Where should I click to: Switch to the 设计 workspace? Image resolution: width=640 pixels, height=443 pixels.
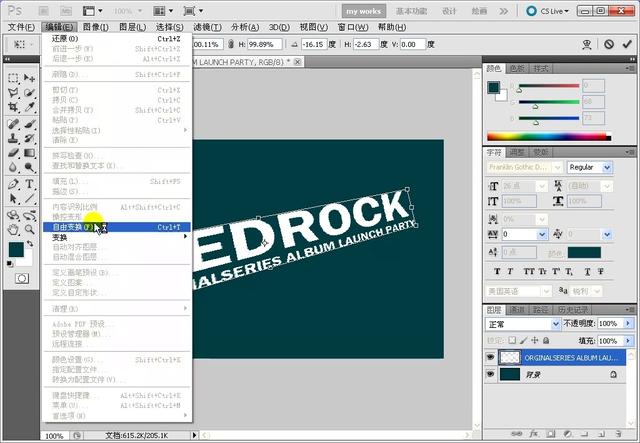(x=449, y=11)
